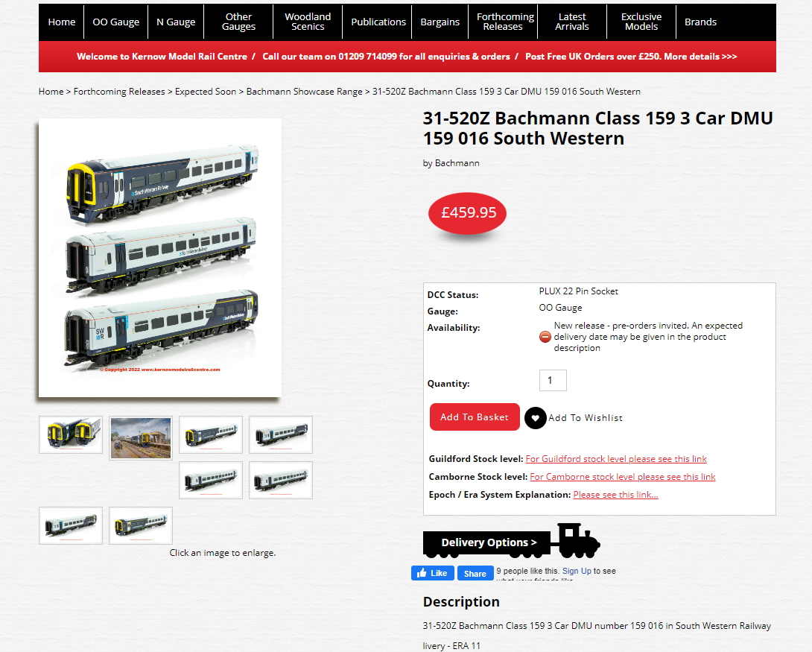Go to the Exclusive Models section
The height and width of the screenshot is (652, 812).
[x=641, y=22]
